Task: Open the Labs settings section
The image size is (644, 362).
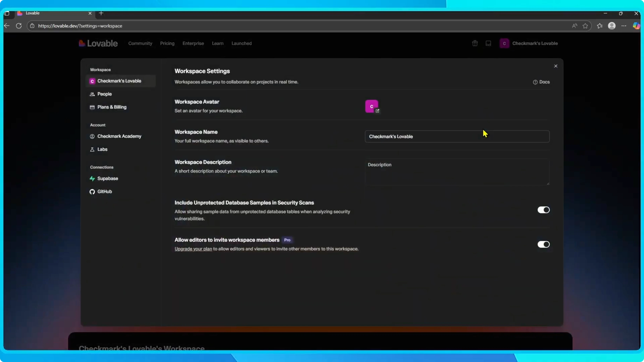Action: 121,149
